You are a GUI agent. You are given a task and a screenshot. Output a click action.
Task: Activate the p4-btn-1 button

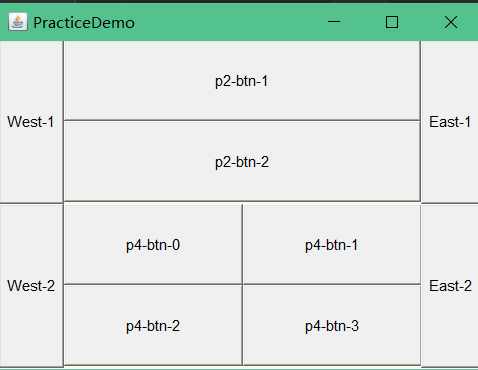coord(332,244)
